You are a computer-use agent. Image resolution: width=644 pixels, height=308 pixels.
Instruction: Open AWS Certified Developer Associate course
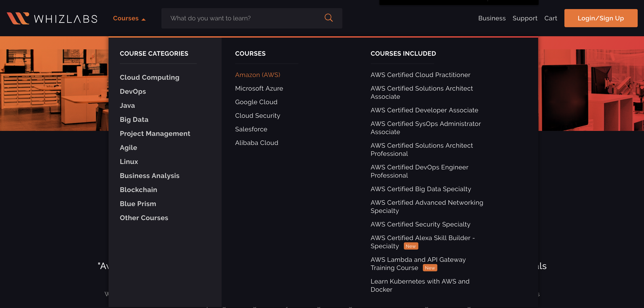[424, 110]
